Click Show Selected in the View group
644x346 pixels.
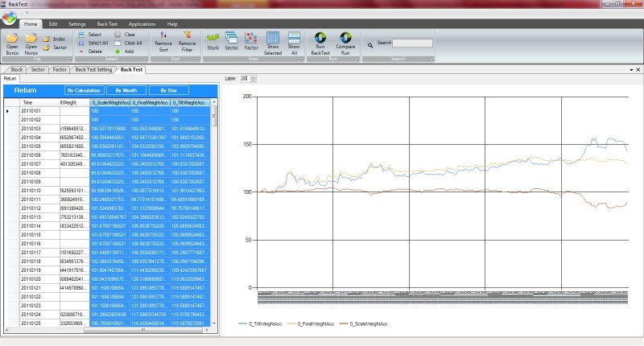(x=273, y=43)
